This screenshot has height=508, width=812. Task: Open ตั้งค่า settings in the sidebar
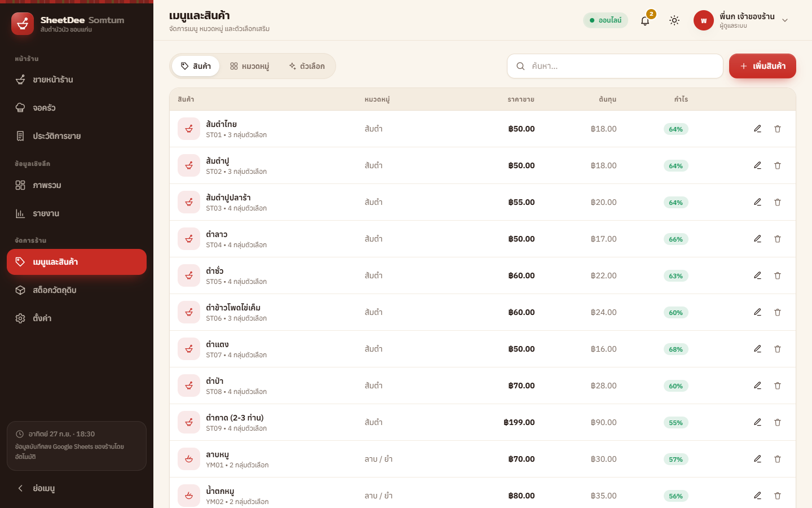(x=77, y=318)
